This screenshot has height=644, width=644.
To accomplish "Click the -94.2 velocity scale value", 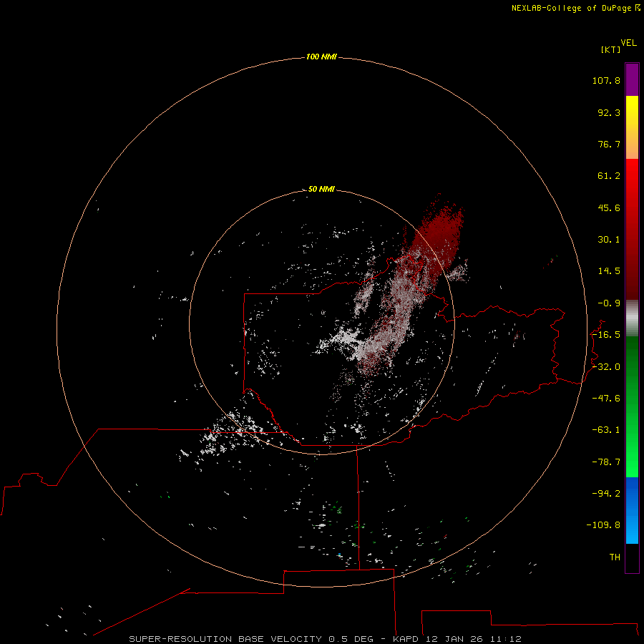I will [x=606, y=493].
